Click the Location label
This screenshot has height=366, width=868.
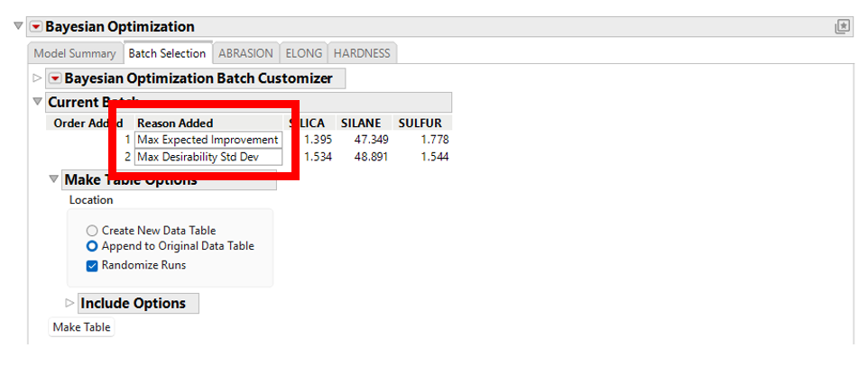[91, 200]
